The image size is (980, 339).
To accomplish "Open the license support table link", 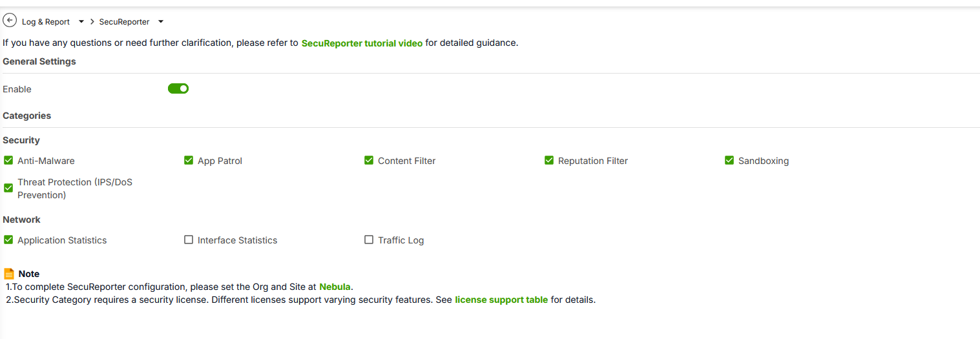I will [x=501, y=300].
